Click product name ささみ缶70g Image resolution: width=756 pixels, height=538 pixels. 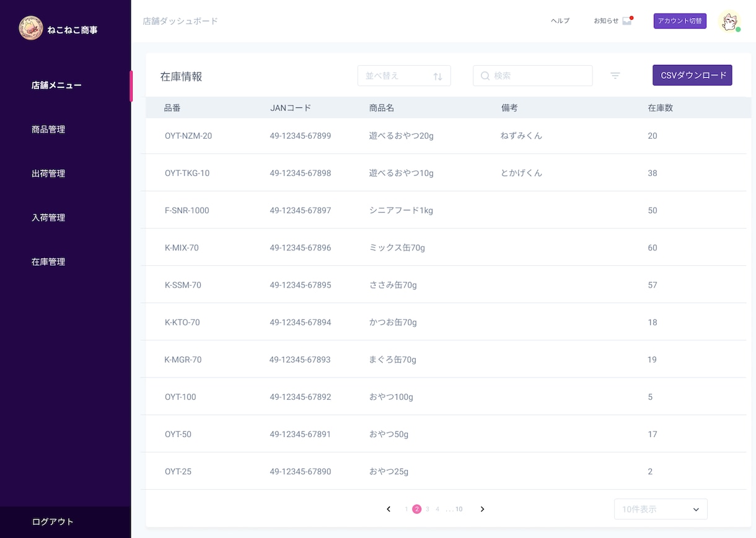pos(393,285)
